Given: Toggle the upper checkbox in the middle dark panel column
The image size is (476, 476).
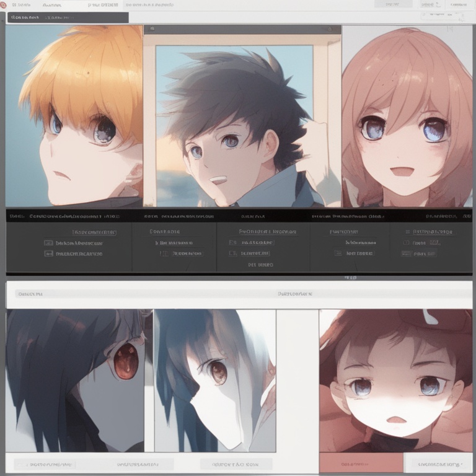Looking at the screenshot, I should pyautogui.click(x=232, y=243).
